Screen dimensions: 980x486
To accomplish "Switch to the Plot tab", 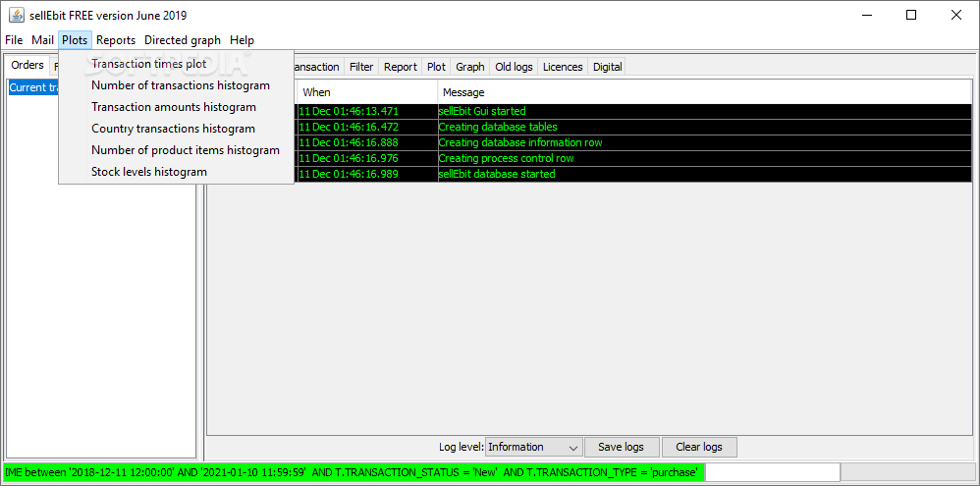I will point(436,67).
